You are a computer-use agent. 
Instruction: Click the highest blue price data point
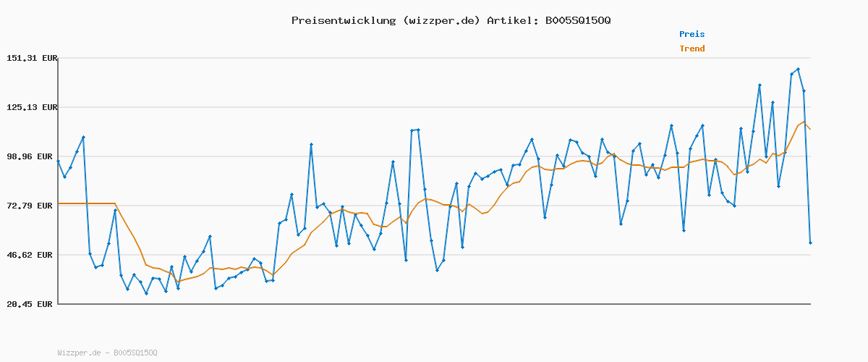click(798, 70)
